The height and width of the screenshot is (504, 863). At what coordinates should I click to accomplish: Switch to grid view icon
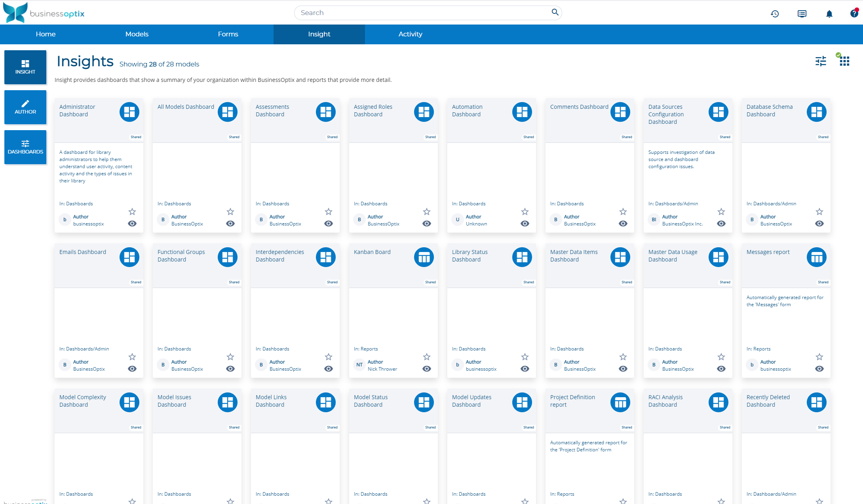tap(844, 61)
